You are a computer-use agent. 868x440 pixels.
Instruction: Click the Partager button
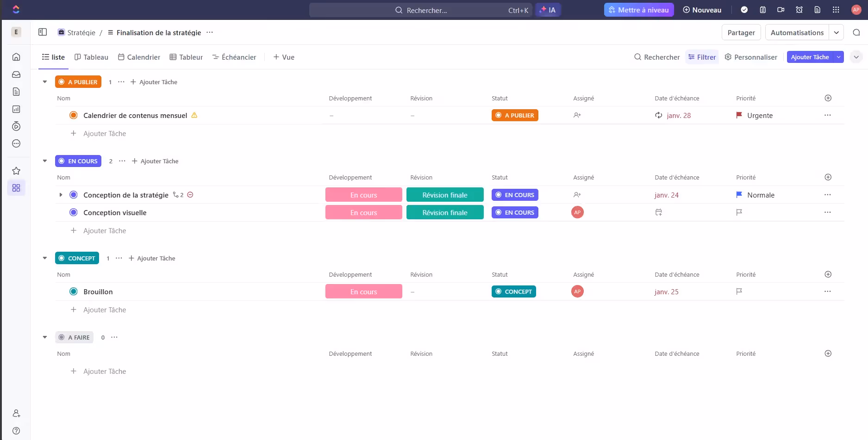coord(741,32)
